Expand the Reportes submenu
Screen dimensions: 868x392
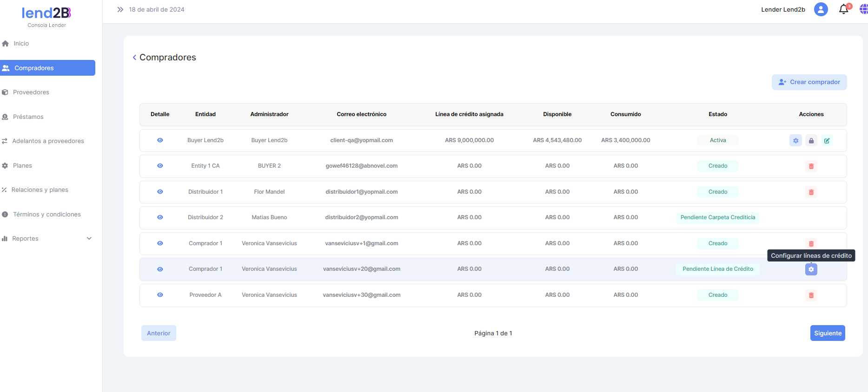pyautogui.click(x=89, y=239)
